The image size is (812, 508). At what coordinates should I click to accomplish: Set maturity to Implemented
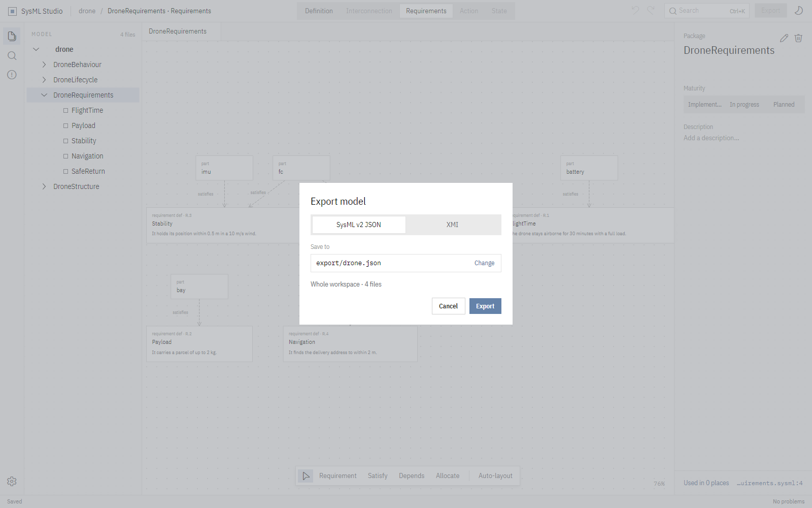click(x=704, y=105)
